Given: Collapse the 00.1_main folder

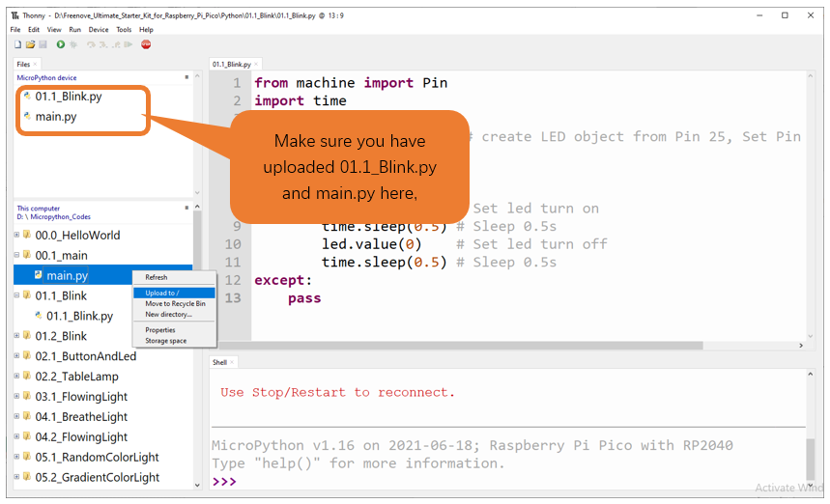Looking at the screenshot, I should pyautogui.click(x=16, y=255).
